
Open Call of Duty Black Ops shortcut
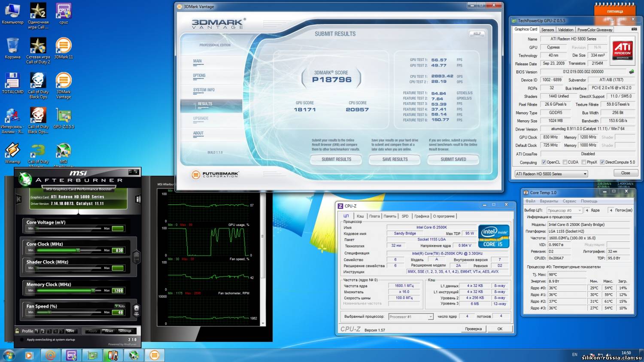pyautogui.click(x=38, y=85)
